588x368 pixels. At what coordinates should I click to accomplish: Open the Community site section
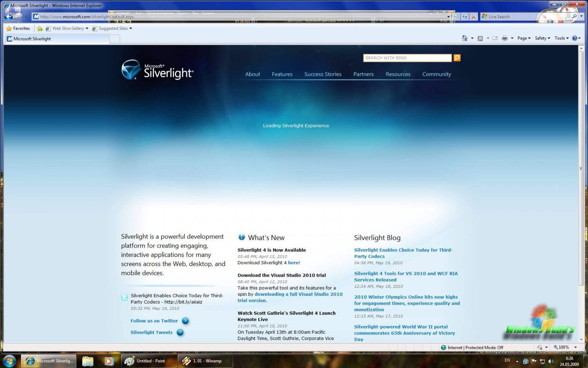pos(437,74)
